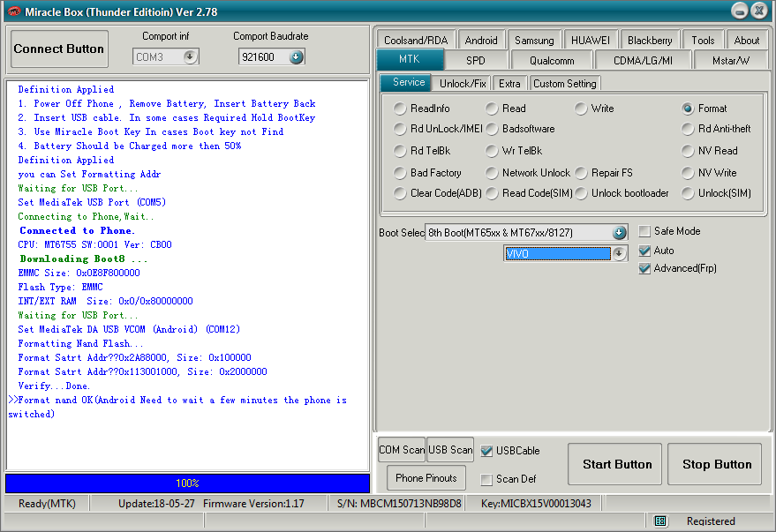Select the Format radio option

click(x=688, y=109)
